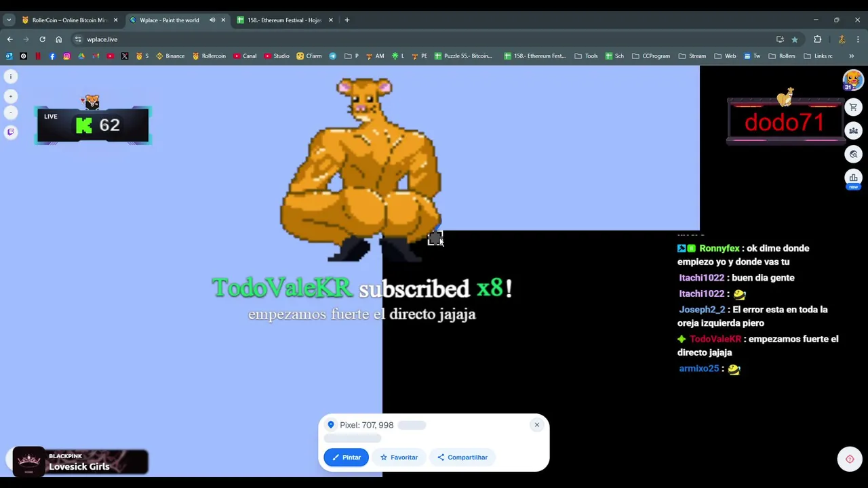Click the map search explore icon

click(854, 155)
